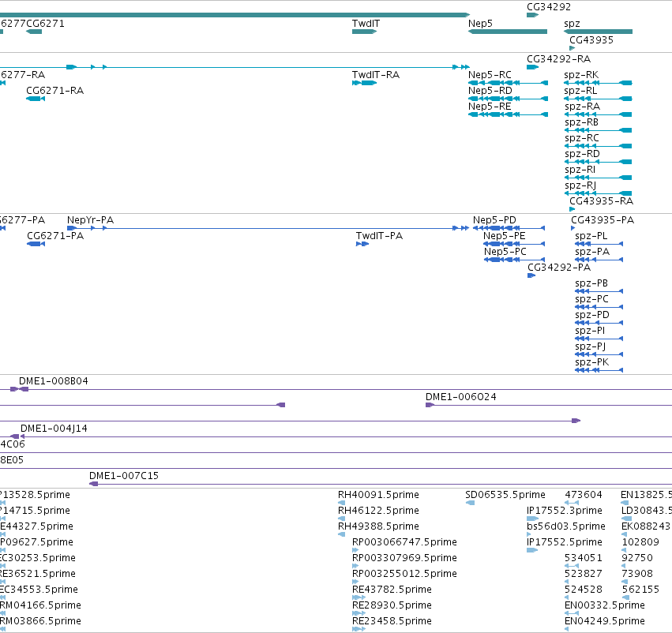This screenshot has width=672, height=633.
Task: Select EST RH49388.5prime
Action: click(342, 534)
